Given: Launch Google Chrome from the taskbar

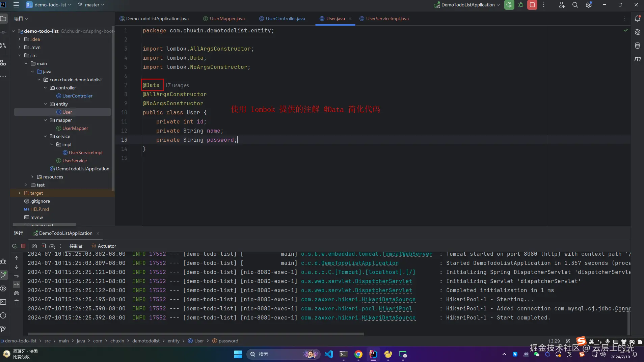Looking at the screenshot, I should 358,354.
